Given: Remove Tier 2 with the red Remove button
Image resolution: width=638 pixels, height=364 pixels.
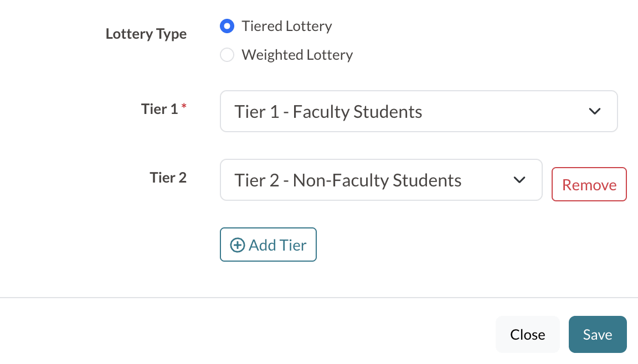Looking at the screenshot, I should coord(589,185).
